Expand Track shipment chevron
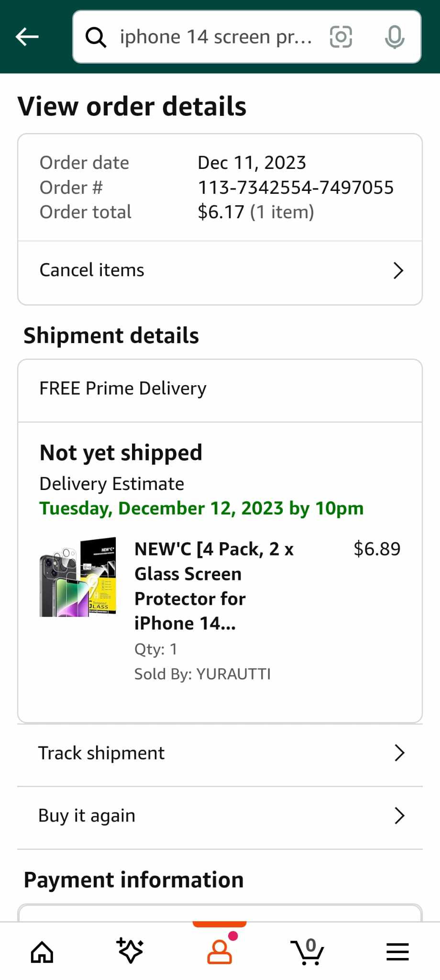Screen dimensions: 440x980 [x=399, y=753]
